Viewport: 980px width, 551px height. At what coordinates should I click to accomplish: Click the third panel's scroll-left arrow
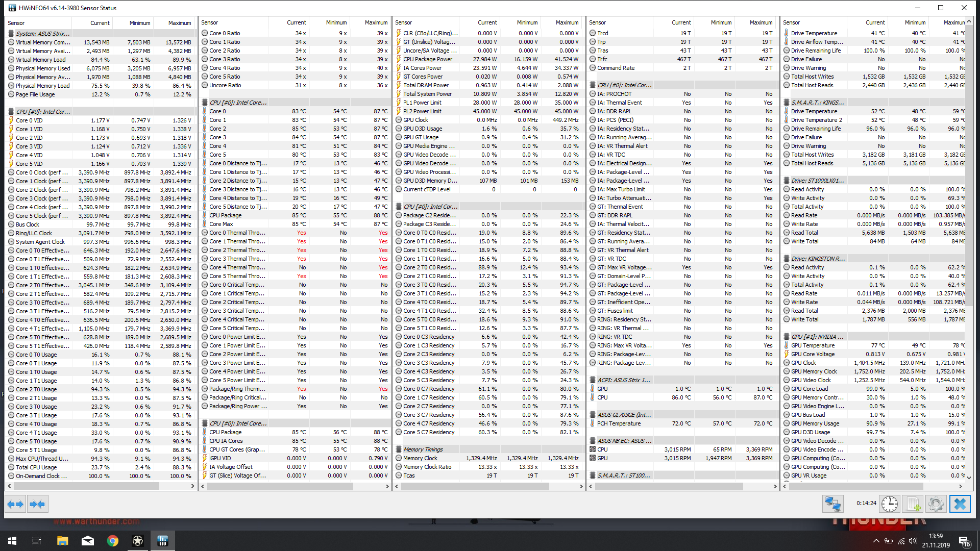(x=397, y=486)
